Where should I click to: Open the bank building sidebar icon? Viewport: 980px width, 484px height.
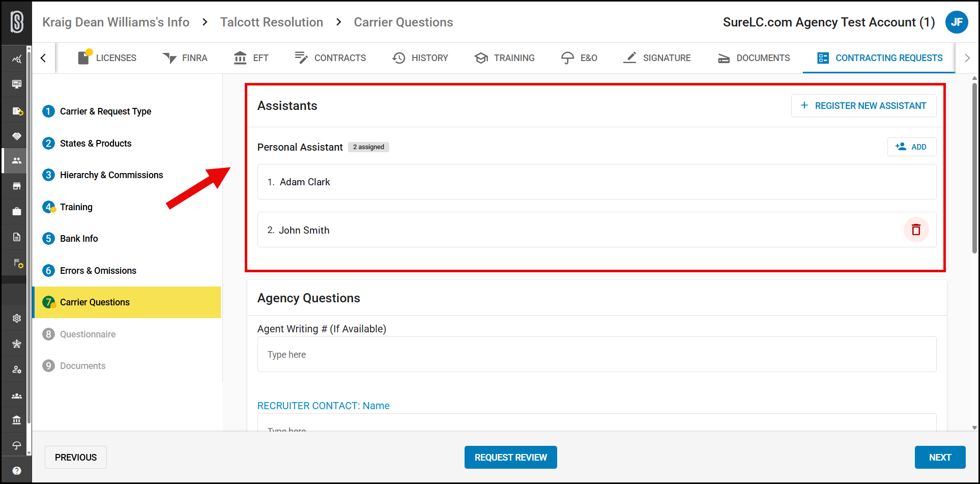pyautogui.click(x=17, y=420)
